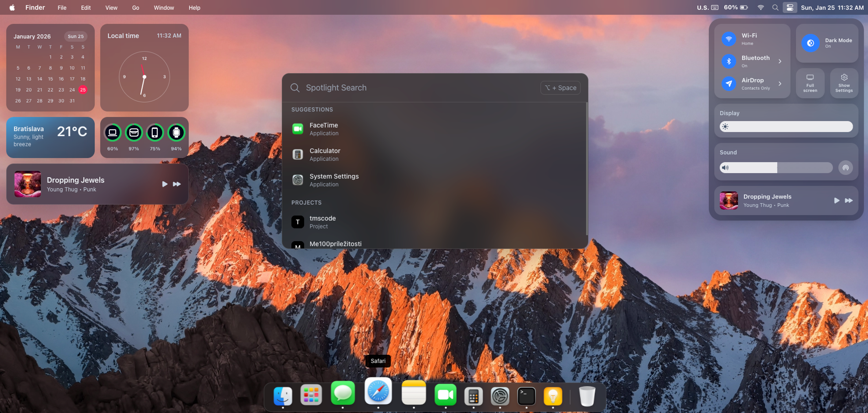Open the Window menu
This screenshot has width=868, height=413.
click(164, 8)
